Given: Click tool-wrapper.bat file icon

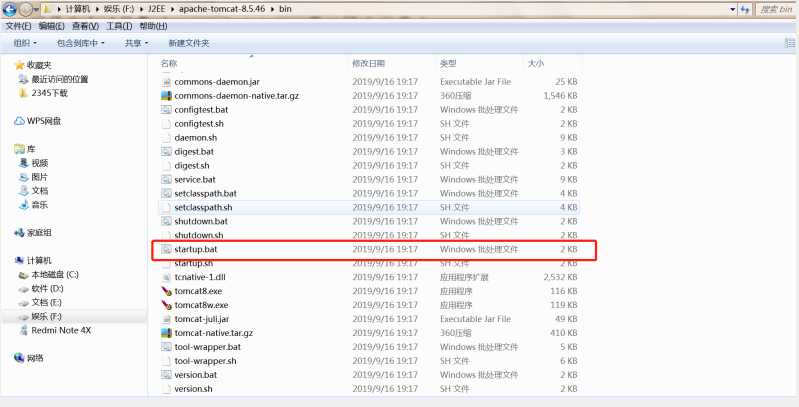Looking at the screenshot, I should (x=166, y=347).
